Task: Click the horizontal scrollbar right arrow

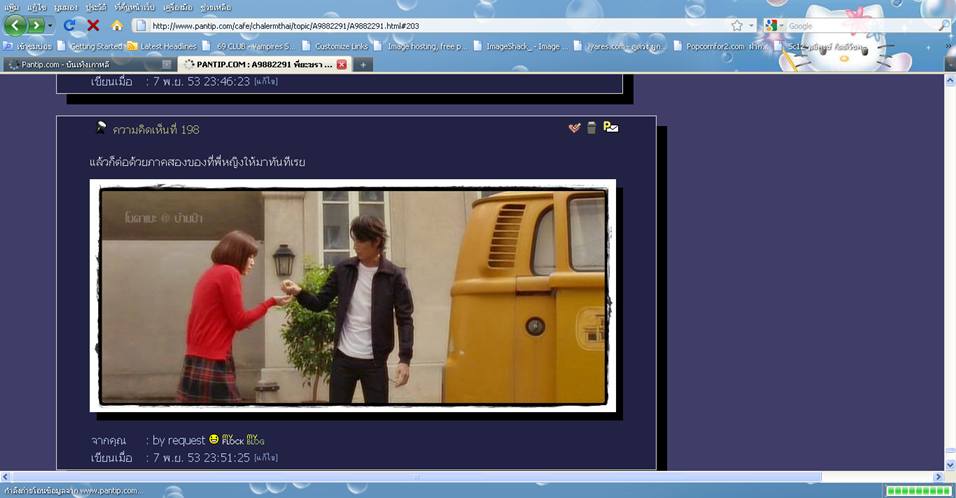Action: 938,477
